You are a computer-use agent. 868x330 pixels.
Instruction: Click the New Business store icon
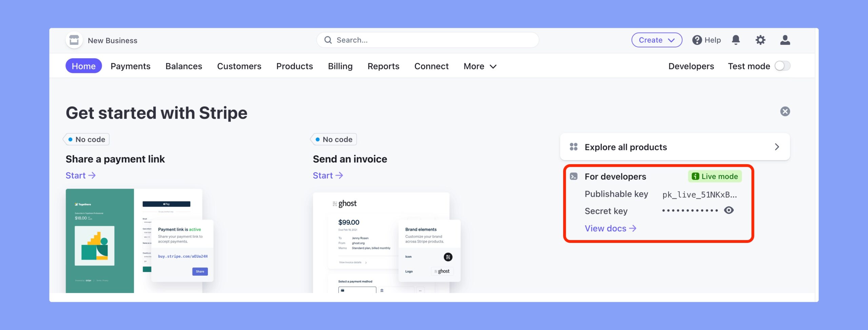(x=74, y=40)
